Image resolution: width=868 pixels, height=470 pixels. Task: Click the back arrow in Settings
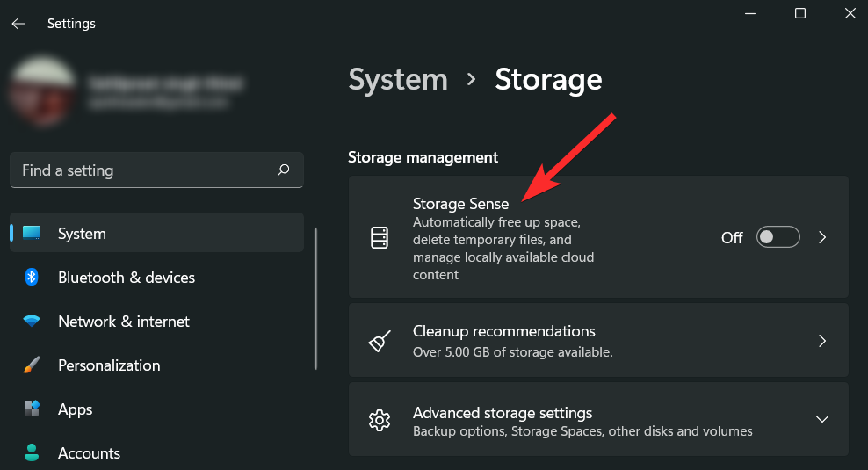tap(18, 24)
